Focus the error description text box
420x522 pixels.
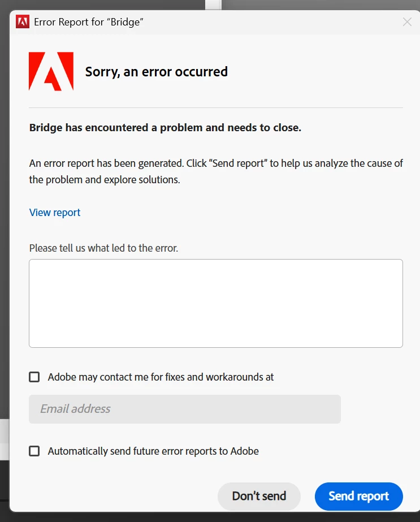tap(216, 303)
